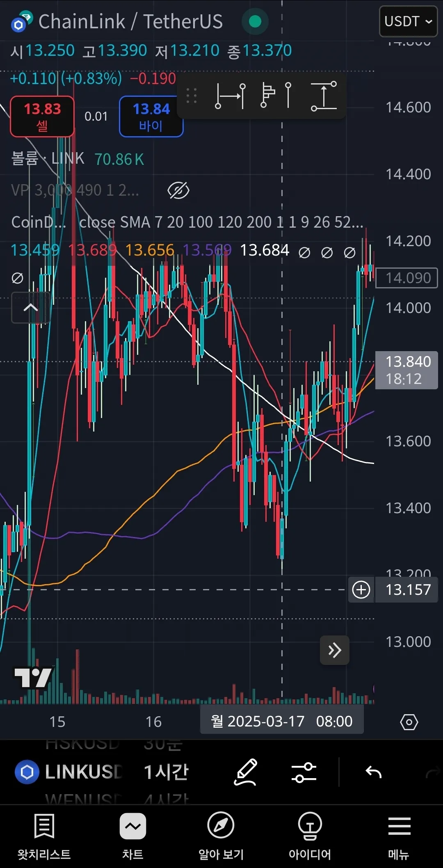This screenshot has width=443, height=868.
Task: Open the 왓치리스트 tab
Action: coord(44,837)
